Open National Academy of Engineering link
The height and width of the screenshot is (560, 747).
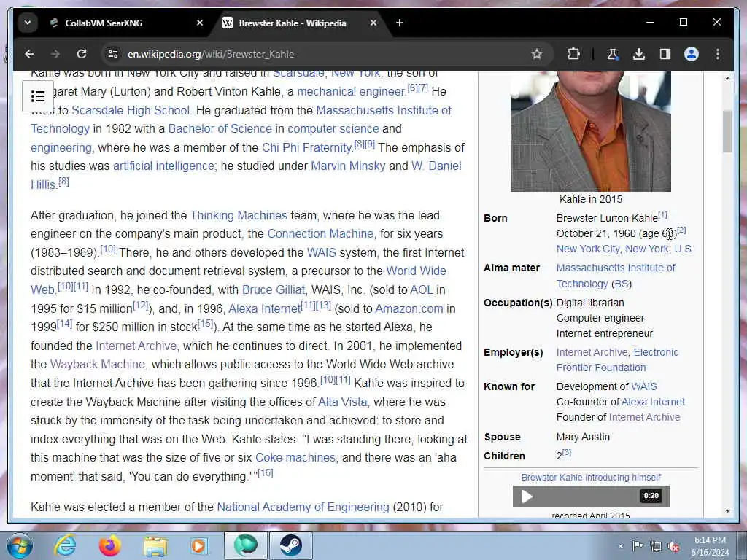pyautogui.click(x=303, y=507)
